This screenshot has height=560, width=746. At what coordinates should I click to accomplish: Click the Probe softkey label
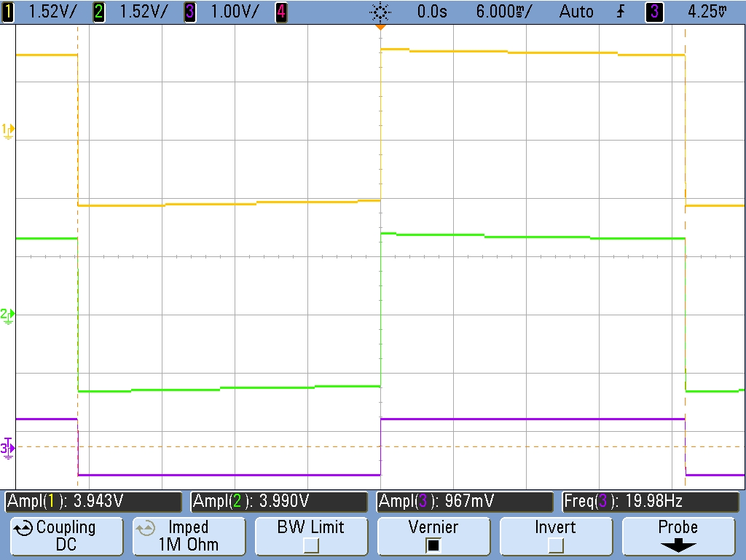(x=678, y=527)
